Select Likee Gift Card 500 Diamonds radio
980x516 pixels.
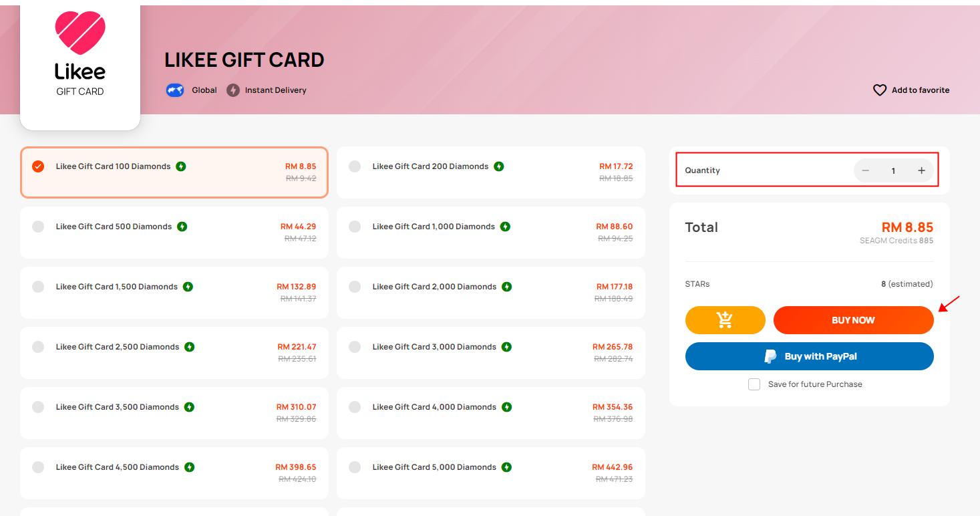pyautogui.click(x=38, y=227)
